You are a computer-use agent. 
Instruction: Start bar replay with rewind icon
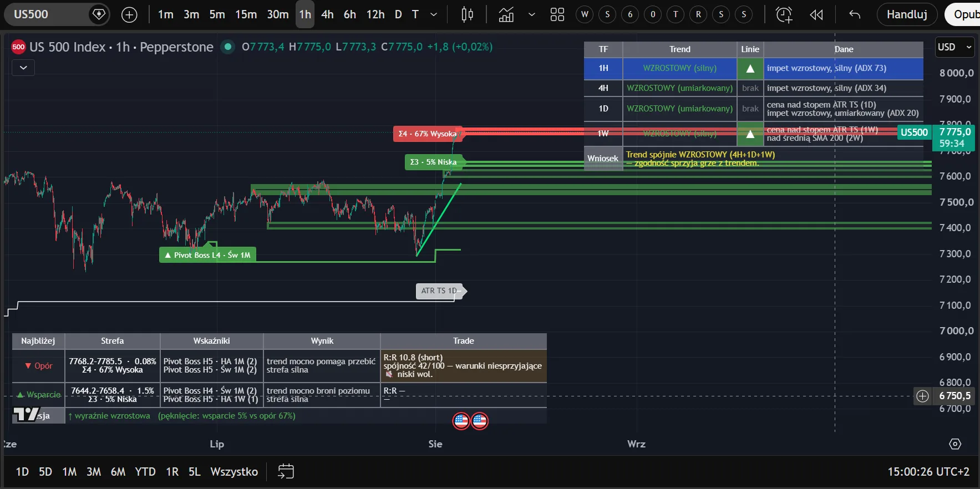click(x=816, y=14)
